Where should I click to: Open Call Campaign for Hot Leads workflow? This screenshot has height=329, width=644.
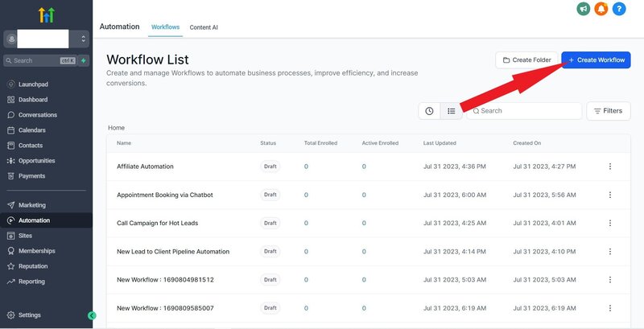[157, 223]
